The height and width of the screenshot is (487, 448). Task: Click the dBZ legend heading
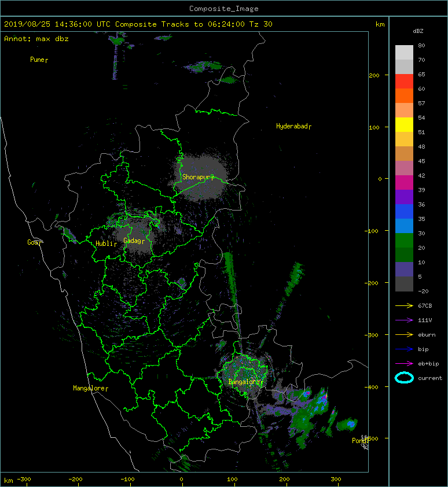click(x=418, y=31)
